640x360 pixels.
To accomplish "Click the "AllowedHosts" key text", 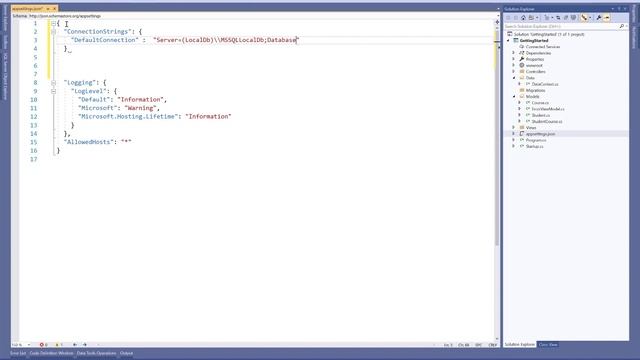I will pyautogui.click(x=88, y=142).
